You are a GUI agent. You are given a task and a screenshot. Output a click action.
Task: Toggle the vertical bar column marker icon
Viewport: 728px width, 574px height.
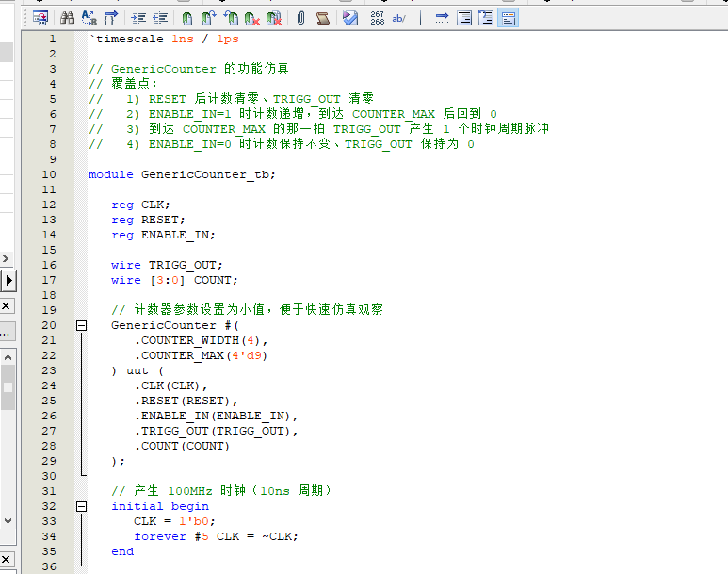coord(421,19)
